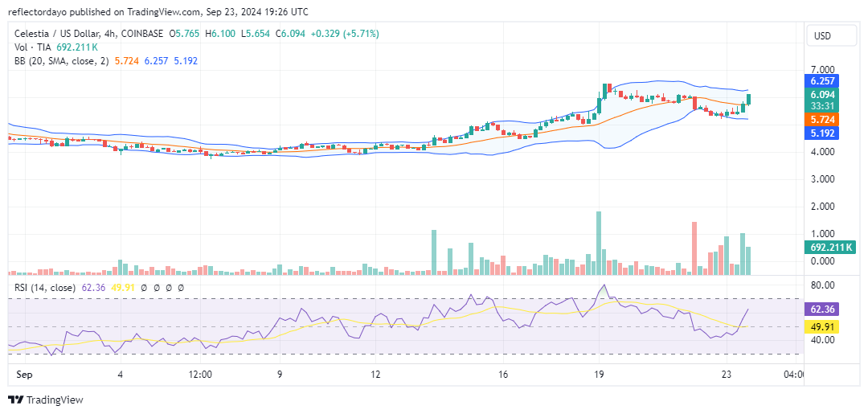This screenshot has height=414, width=868.
Task: Click the 12 date label on time axis
Action: tap(375, 375)
